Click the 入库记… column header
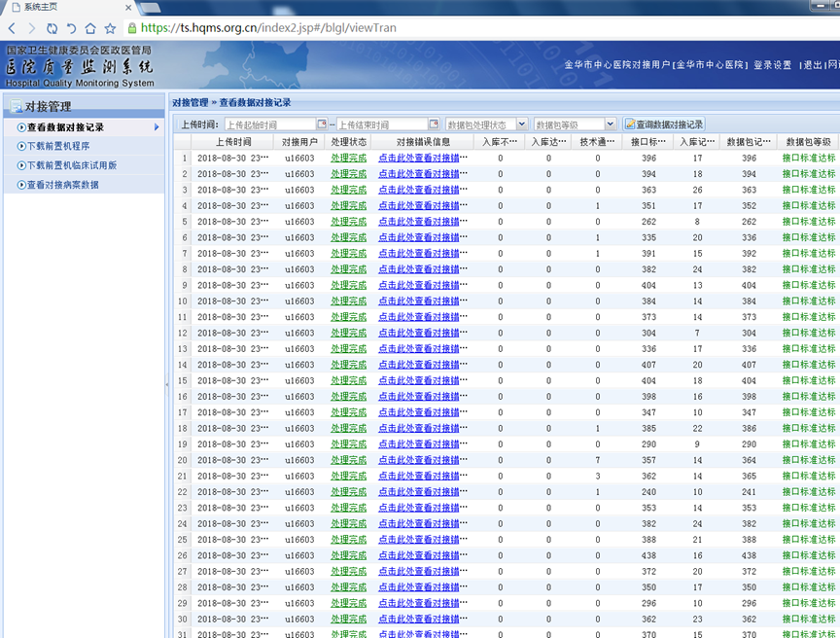Viewport: 840px width, 638px height. [697, 142]
